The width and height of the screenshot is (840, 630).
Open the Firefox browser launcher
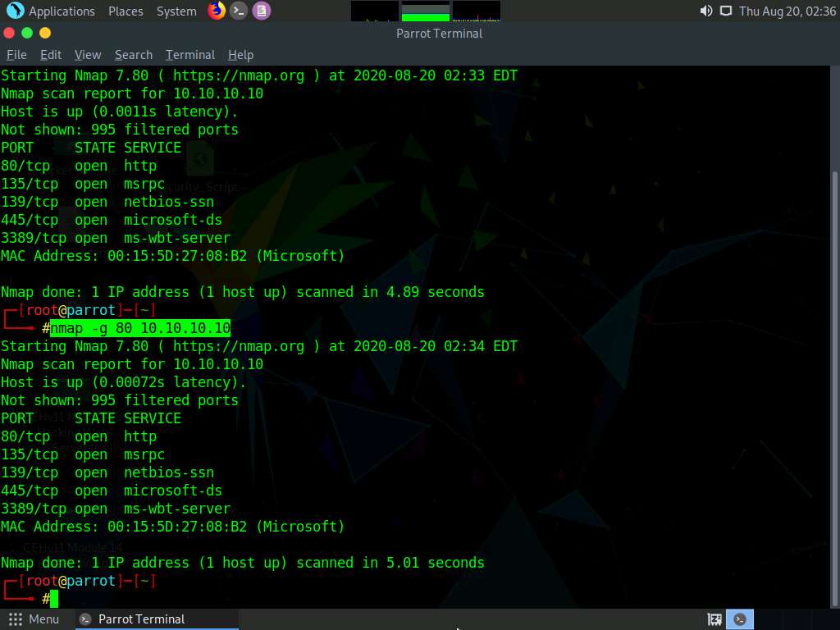[x=217, y=11]
